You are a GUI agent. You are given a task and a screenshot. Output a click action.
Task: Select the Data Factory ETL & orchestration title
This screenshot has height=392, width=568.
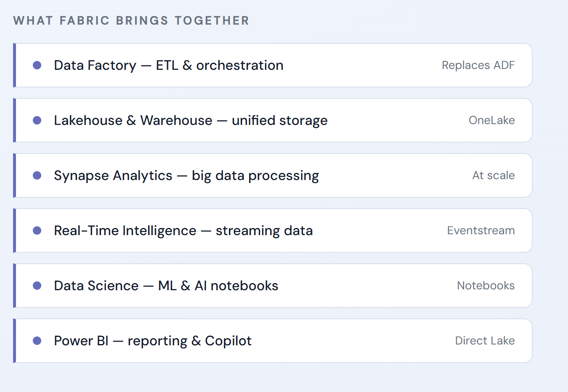click(168, 65)
